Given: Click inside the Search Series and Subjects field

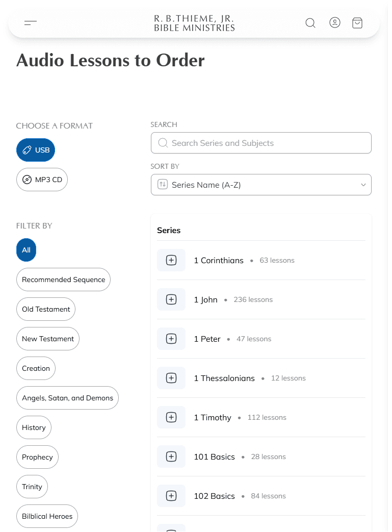Looking at the screenshot, I should [x=261, y=143].
